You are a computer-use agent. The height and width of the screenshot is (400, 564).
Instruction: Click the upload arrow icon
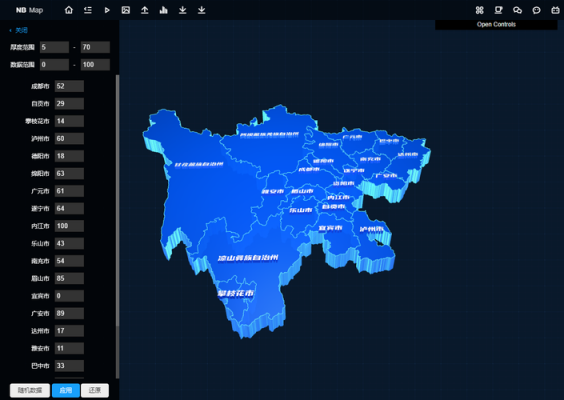point(145,10)
